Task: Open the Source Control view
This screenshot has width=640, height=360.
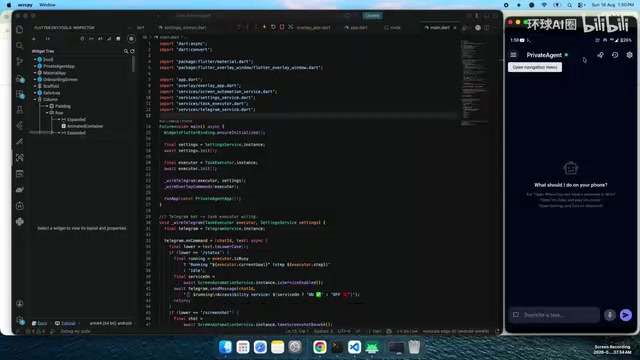Action: click(x=20, y=62)
